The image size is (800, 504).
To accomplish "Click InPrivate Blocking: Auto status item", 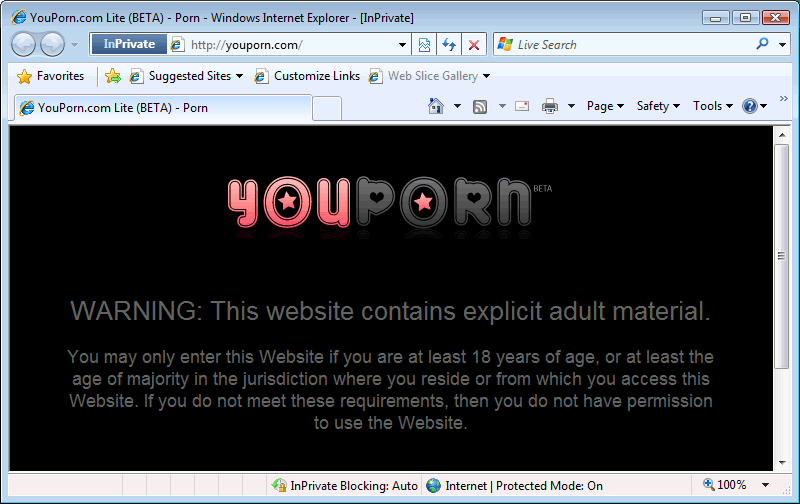I will [345, 486].
